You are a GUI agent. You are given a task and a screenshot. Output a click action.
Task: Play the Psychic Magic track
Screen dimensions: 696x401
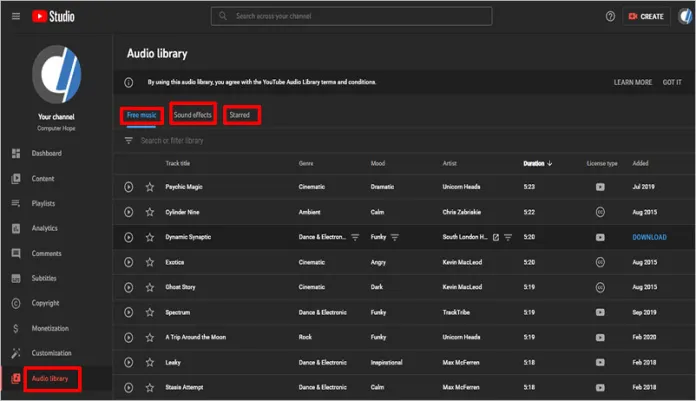pyautogui.click(x=129, y=187)
